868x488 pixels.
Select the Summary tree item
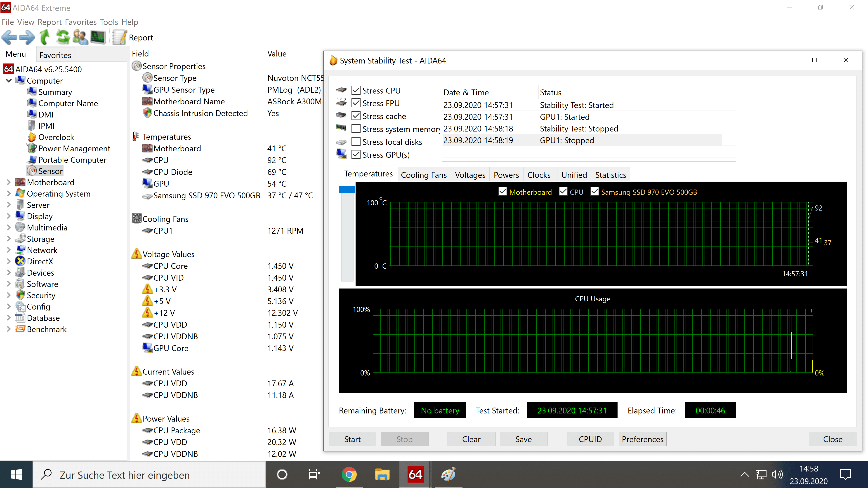coord(55,92)
